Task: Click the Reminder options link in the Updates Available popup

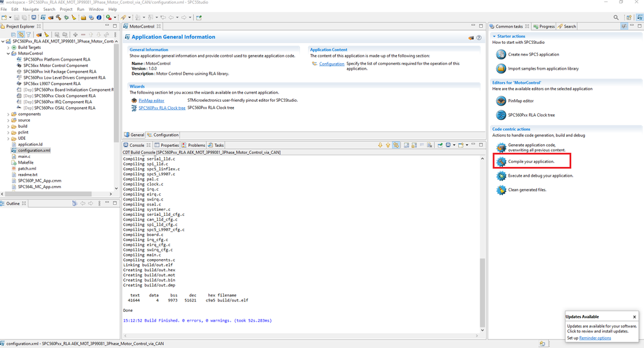Action: tap(595, 338)
